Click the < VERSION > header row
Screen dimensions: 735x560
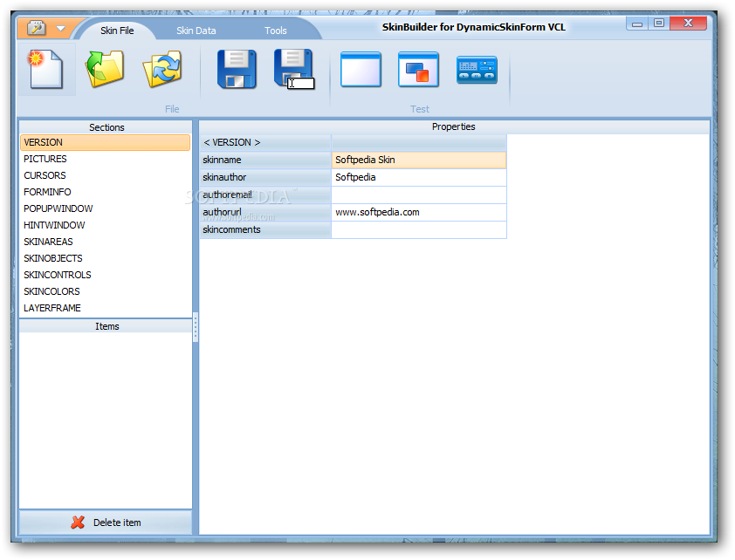pos(354,142)
